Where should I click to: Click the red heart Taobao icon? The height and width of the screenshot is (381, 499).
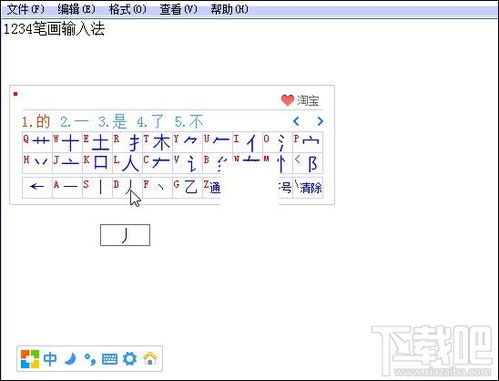click(287, 100)
